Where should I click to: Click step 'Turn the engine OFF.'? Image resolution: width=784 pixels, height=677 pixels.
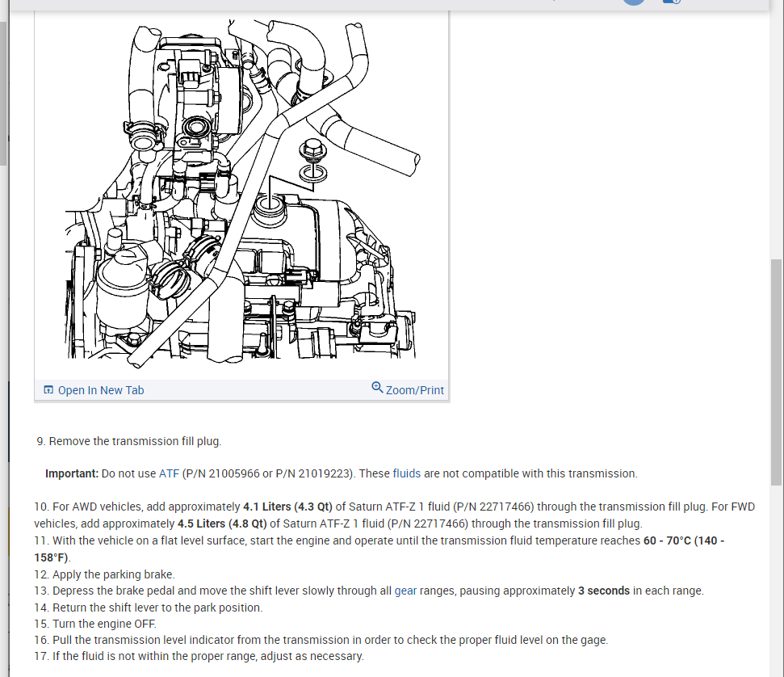104,624
